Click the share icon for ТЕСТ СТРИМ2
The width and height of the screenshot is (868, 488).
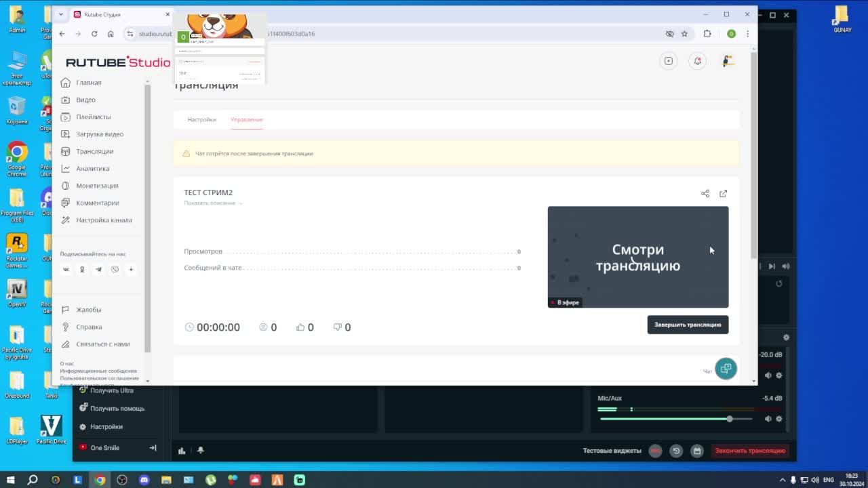point(705,193)
